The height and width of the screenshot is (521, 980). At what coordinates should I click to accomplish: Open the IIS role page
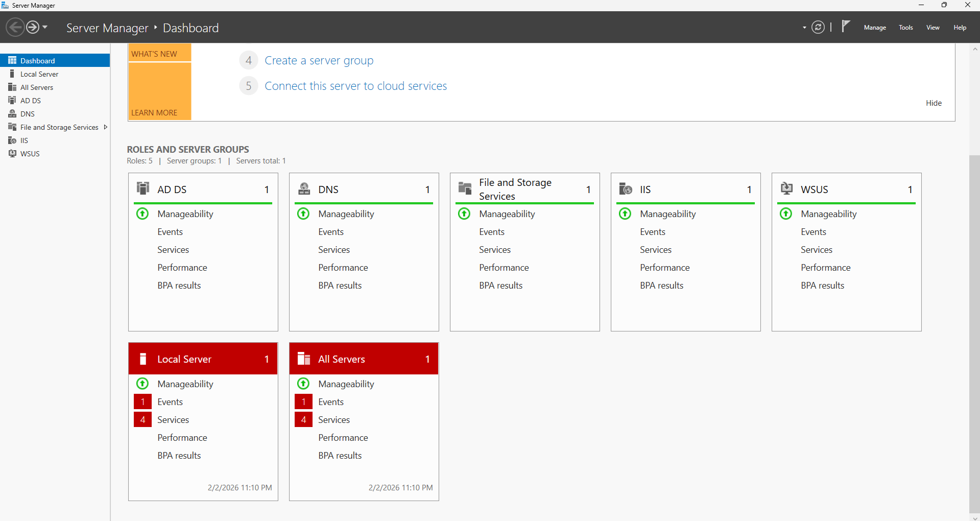(23, 140)
